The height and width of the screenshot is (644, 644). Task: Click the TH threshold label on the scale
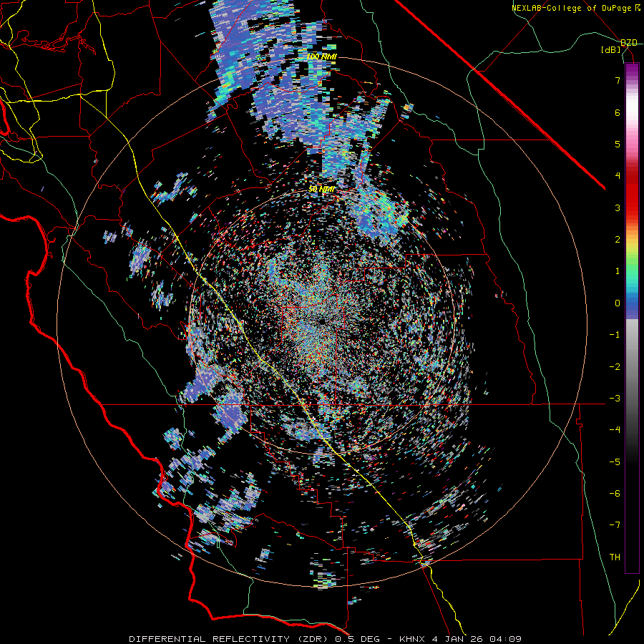(x=615, y=557)
